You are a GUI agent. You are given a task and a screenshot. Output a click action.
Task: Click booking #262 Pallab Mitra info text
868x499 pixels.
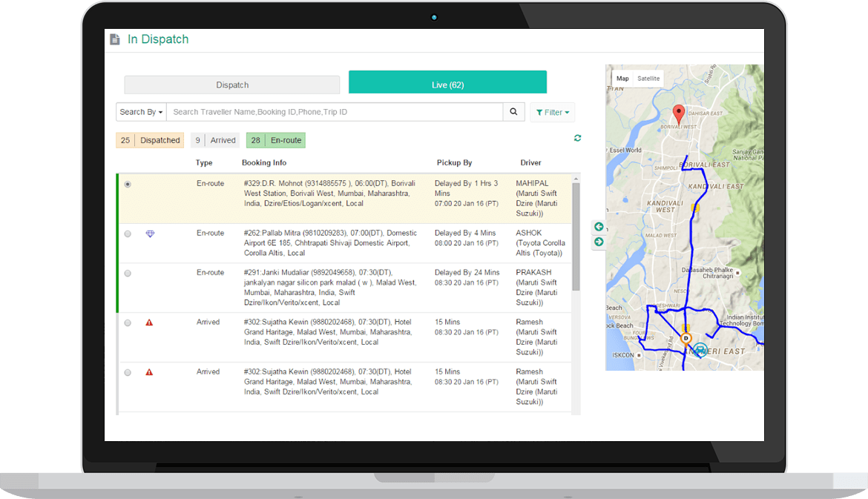[x=330, y=243]
